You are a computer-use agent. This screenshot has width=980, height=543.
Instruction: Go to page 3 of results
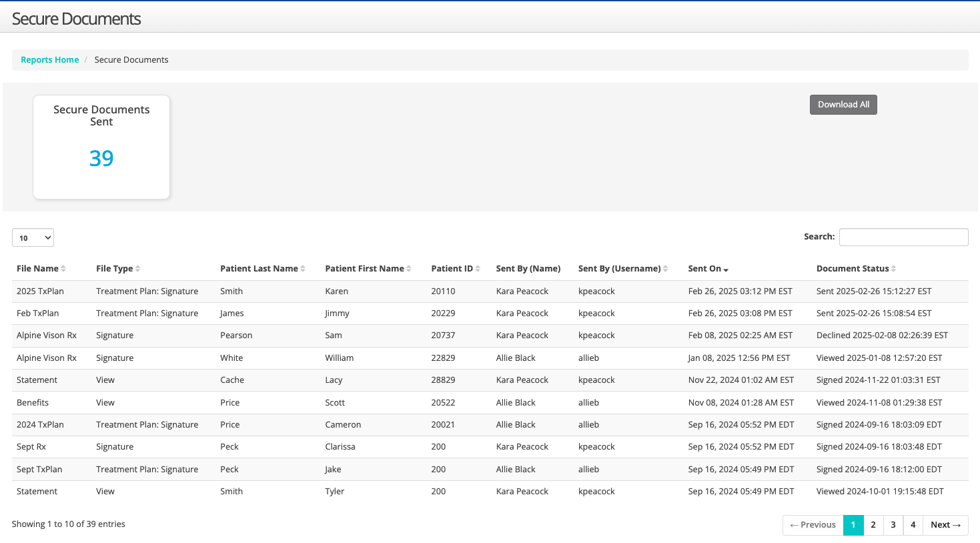click(x=893, y=525)
